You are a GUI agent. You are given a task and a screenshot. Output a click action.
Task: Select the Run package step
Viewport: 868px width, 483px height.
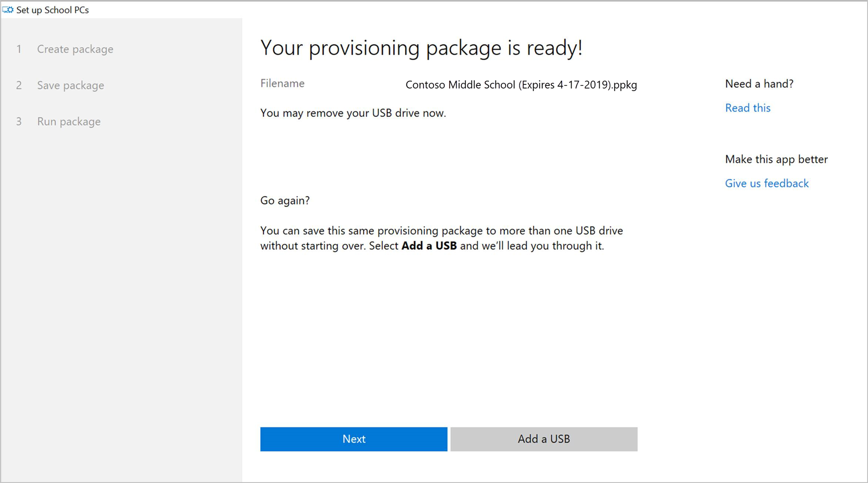[x=69, y=121]
